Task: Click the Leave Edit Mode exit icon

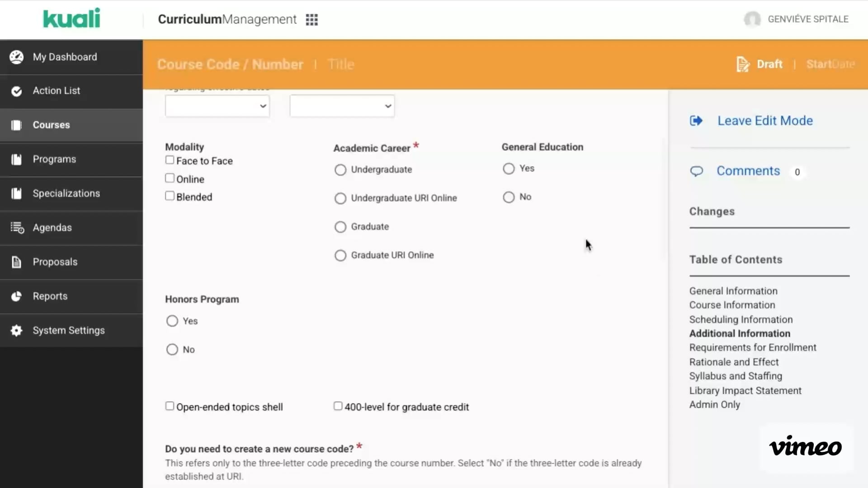Action: 696,121
